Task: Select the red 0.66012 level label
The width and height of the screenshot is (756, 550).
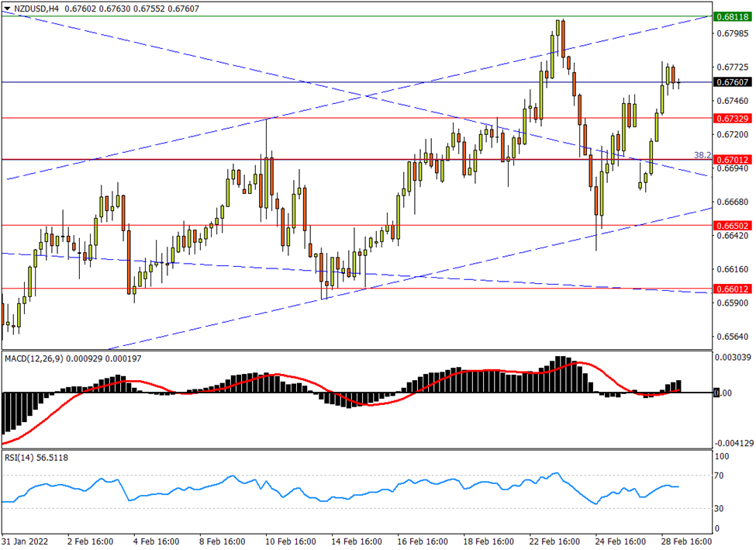Action: tap(732, 289)
